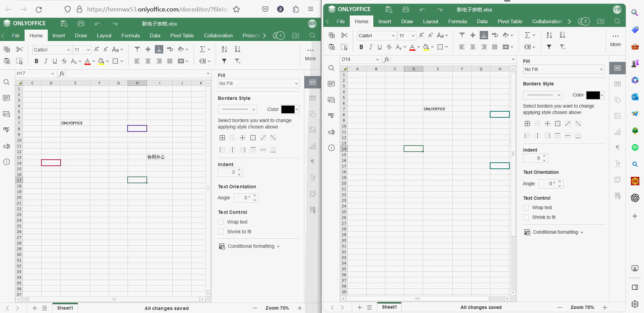Image resolution: width=644 pixels, height=313 pixels.
Task: Click Print icon in left window header
Action: coord(81,24)
